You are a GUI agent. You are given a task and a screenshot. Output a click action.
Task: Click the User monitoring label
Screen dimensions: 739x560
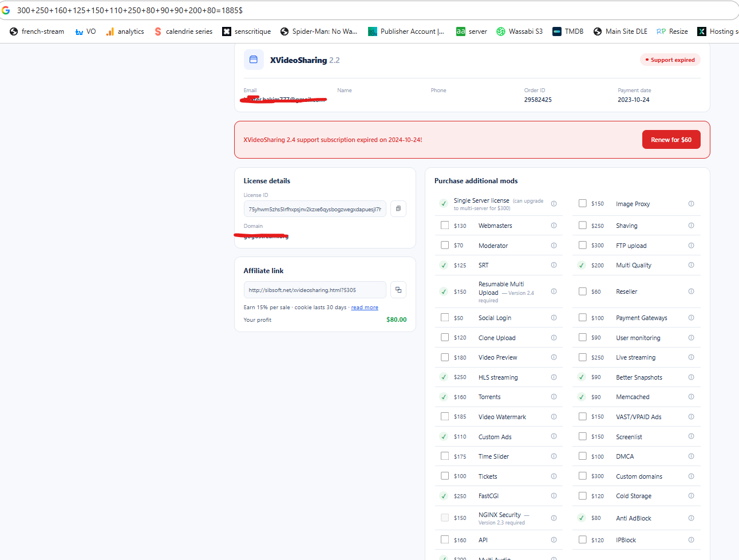pos(638,338)
